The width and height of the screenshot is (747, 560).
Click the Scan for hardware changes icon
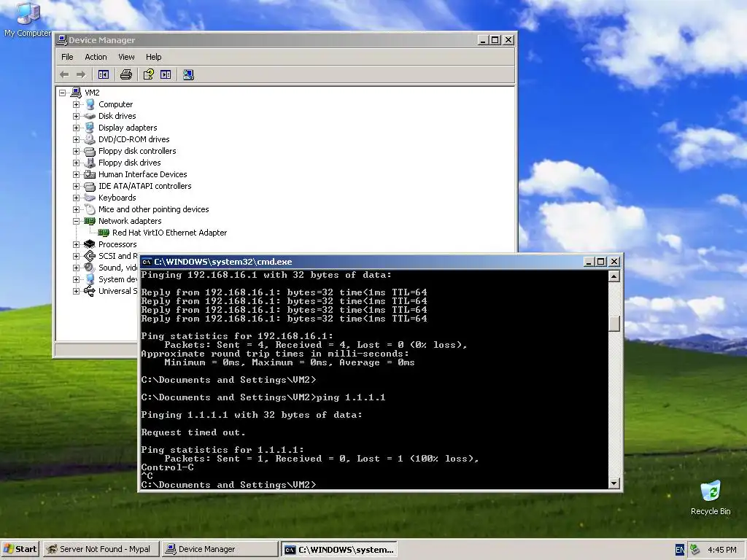[188, 75]
